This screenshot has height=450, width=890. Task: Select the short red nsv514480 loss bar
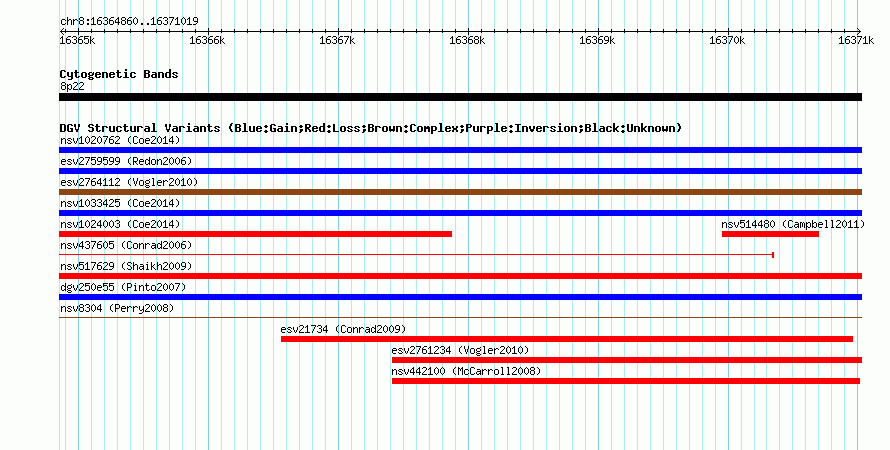pyautogui.click(x=770, y=234)
